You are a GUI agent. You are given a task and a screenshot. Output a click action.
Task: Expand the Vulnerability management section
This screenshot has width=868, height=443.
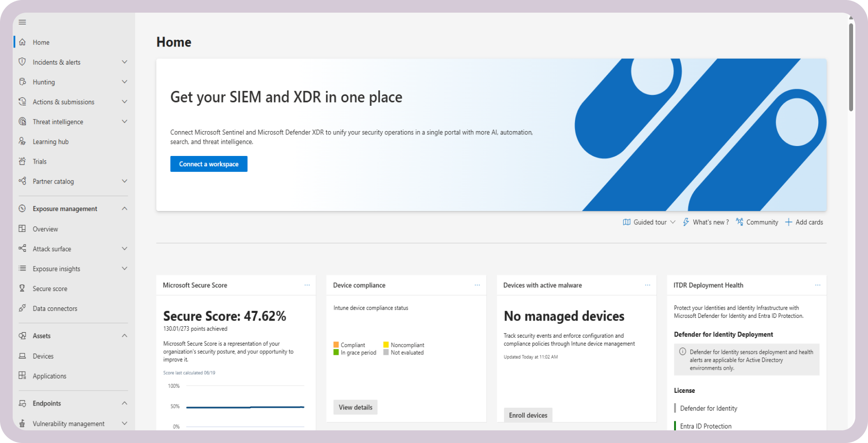coord(124,423)
